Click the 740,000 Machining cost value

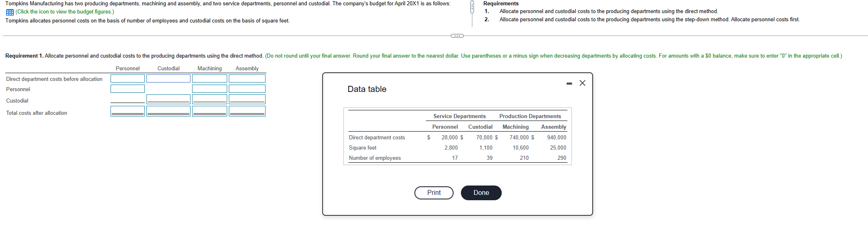tap(519, 138)
